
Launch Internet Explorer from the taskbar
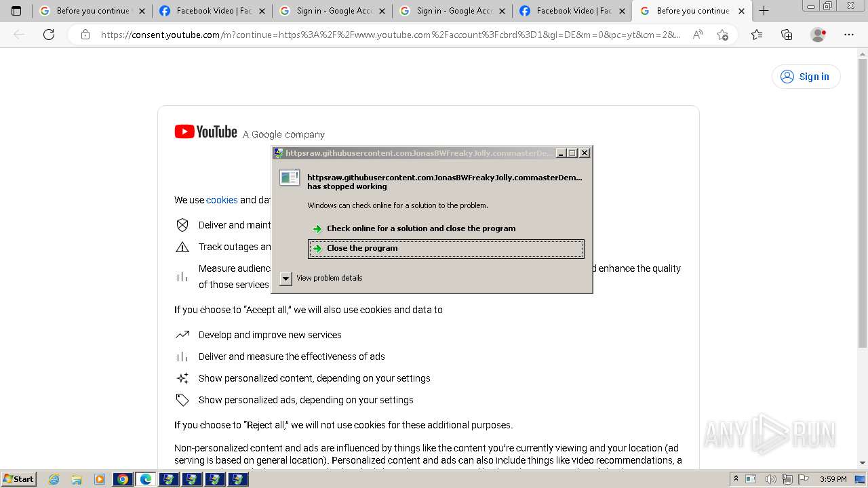point(54,479)
